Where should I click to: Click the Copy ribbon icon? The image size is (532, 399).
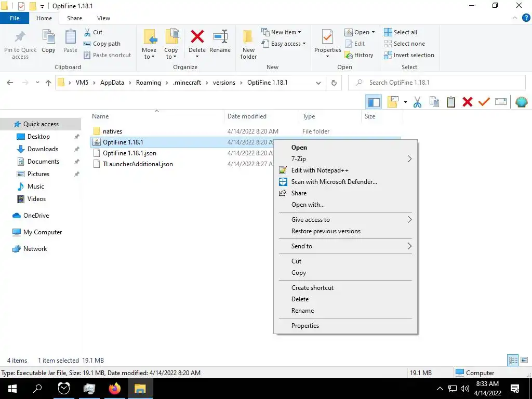click(48, 37)
